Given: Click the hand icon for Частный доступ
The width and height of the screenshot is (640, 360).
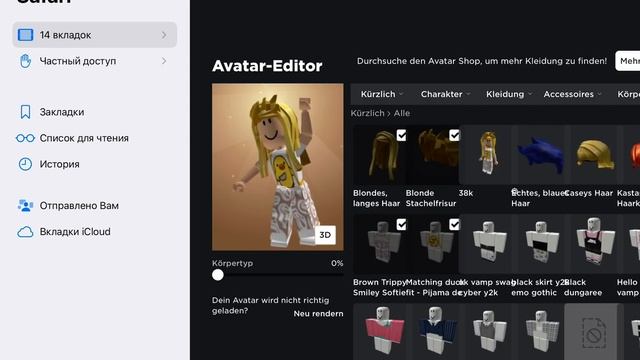Looking at the screenshot, I should pyautogui.click(x=25, y=61).
